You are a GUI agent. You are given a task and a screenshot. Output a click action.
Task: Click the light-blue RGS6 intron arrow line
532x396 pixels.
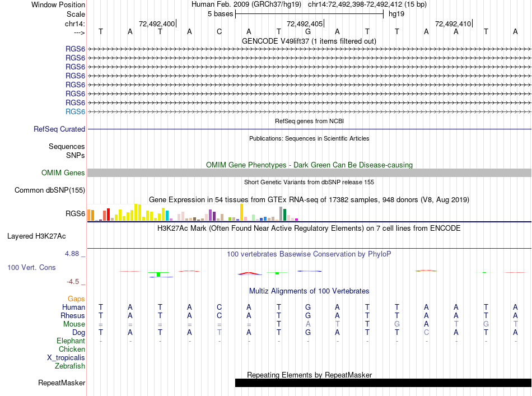point(309,111)
